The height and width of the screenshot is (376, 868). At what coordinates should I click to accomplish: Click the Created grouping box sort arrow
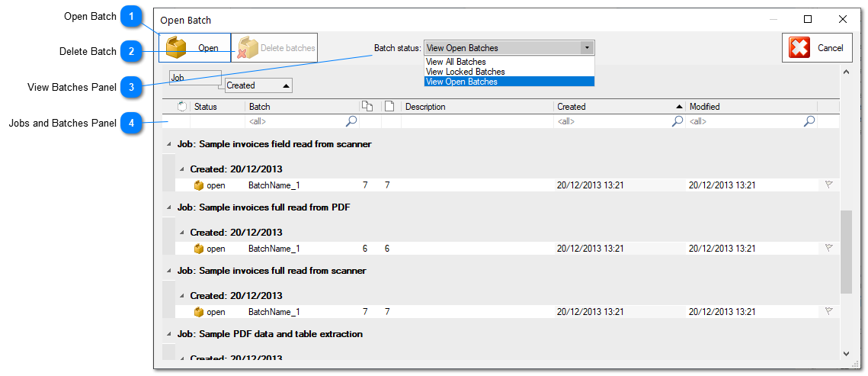point(286,85)
